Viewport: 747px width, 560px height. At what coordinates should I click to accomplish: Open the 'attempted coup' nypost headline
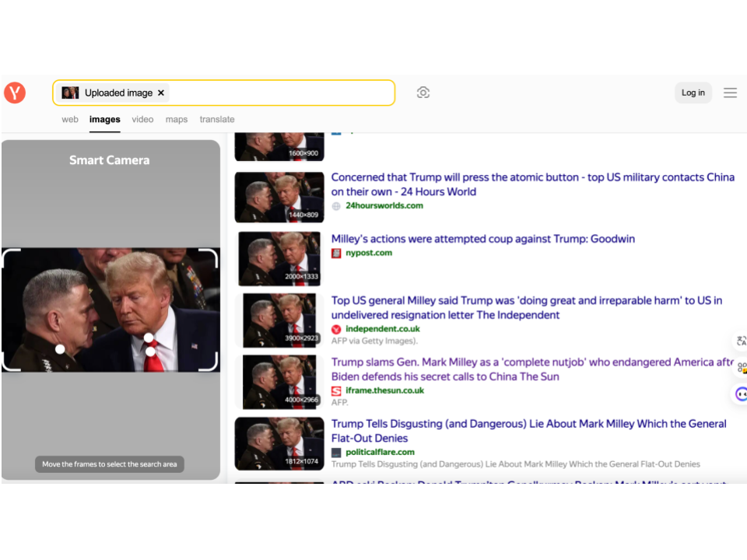pos(482,239)
